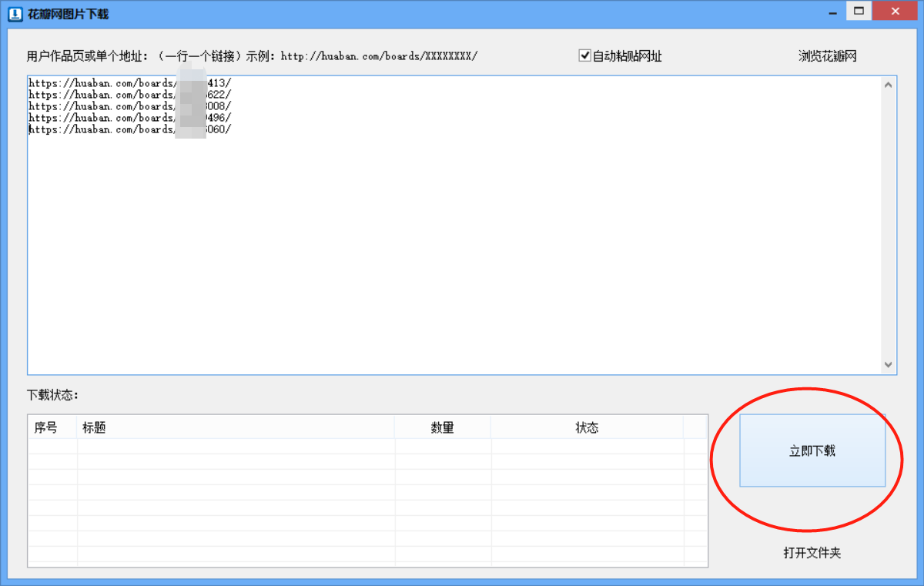Image resolution: width=924 pixels, height=586 pixels.
Task: Open folder via 打开文件夹 link
Action: (x=812, y=553)
